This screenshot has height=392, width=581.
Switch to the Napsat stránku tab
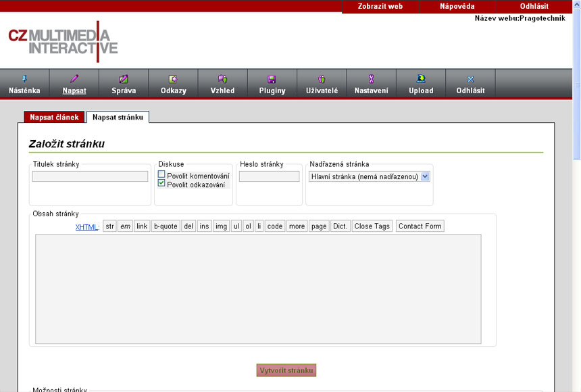pos(118,117)
